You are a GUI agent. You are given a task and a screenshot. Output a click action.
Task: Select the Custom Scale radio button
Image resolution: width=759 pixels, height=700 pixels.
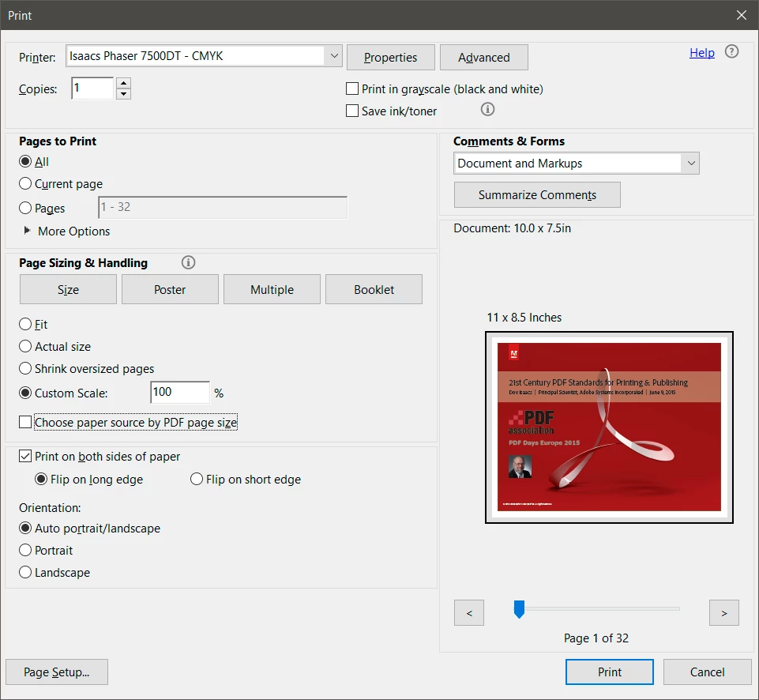tap(25, 393)
